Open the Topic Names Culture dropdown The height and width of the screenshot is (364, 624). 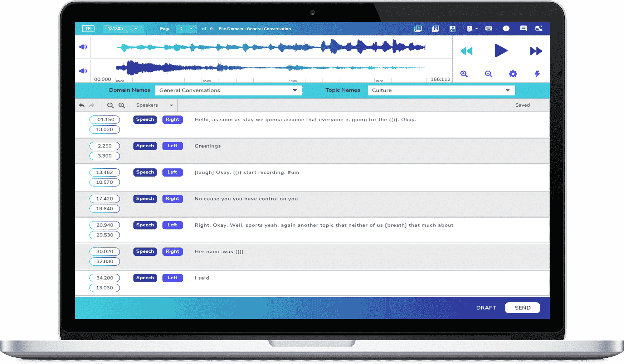(441, 90)
